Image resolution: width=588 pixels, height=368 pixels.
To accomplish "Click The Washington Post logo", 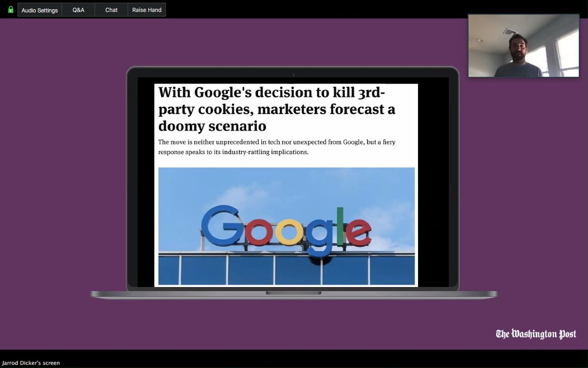I will point(536,334).
